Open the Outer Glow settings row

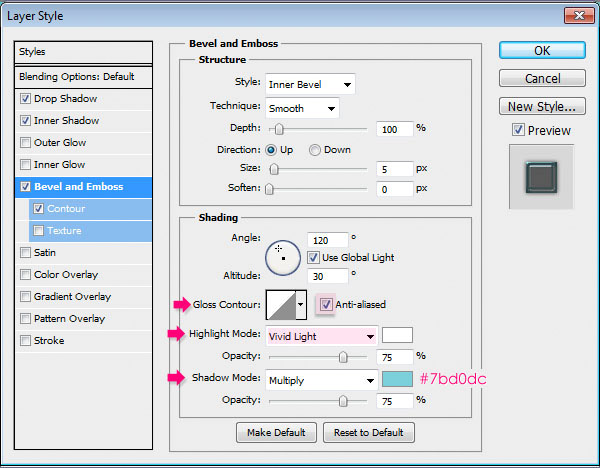click(83, 143)
